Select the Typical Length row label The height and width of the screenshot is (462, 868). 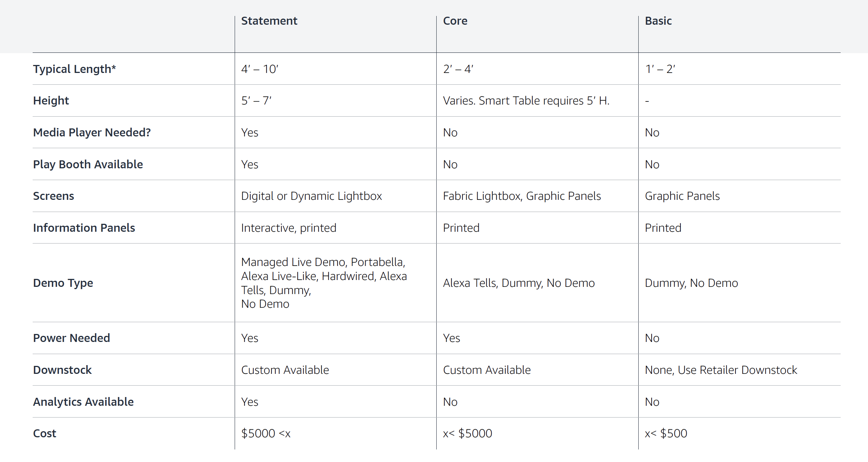click(x=74, y=69)
